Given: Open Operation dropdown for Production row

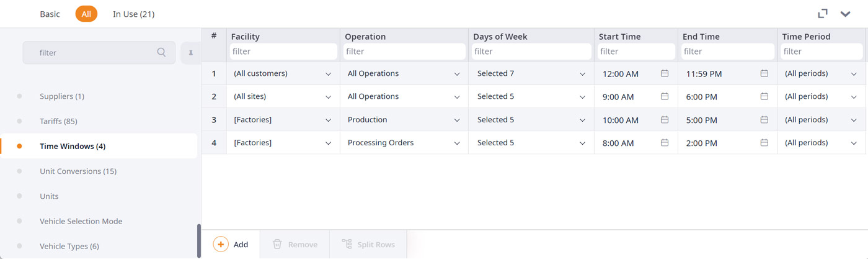Looking at the screenshot, I should click(x=404, y=120).
